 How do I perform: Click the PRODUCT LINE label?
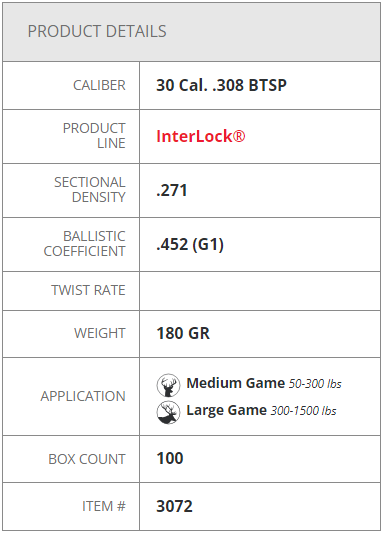pos(94,136)
